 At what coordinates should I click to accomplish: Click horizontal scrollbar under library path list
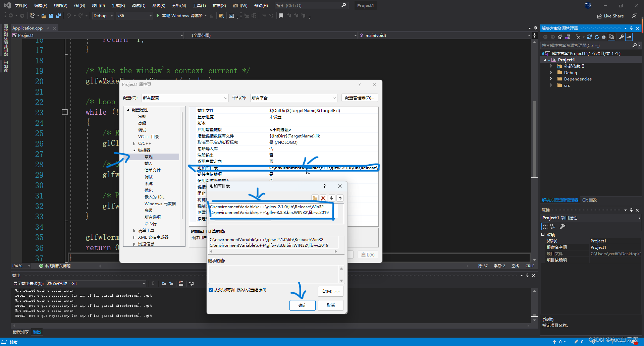coord(243,221)
